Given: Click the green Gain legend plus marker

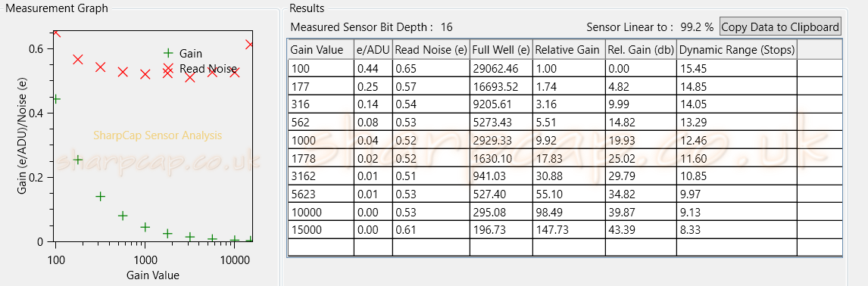Looking at the screenshot, I should (167, 53).
